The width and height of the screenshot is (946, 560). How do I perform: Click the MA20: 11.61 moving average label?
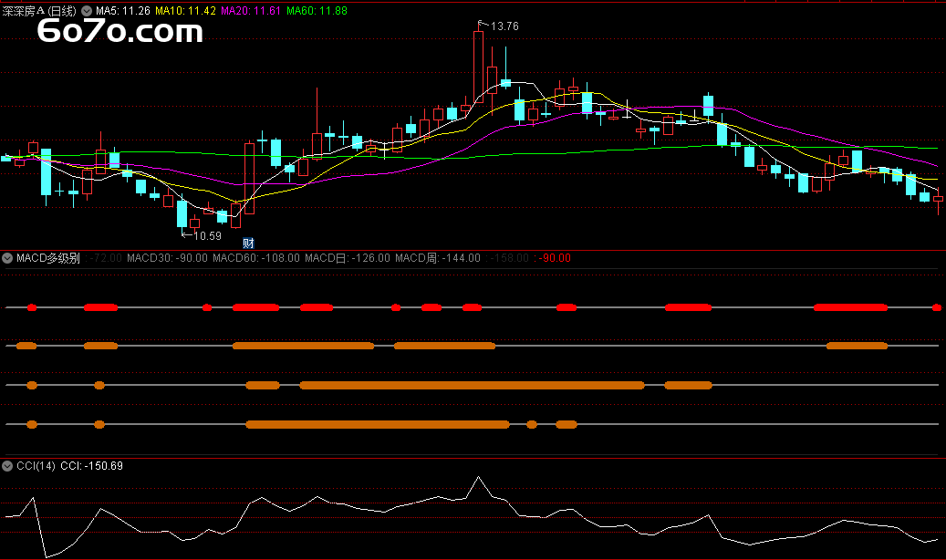tap(250, 11)
